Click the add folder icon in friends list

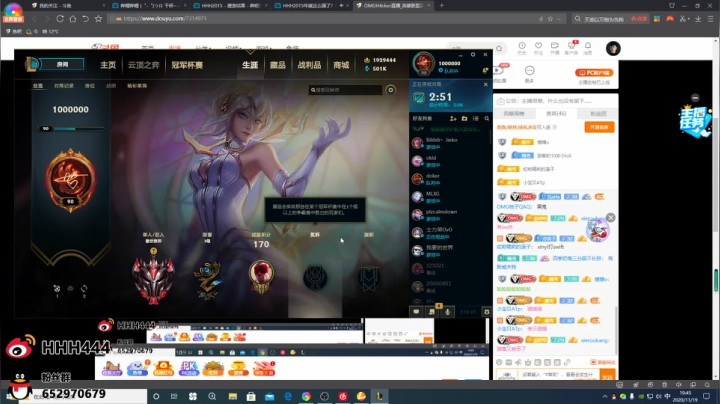coord(464,118)
